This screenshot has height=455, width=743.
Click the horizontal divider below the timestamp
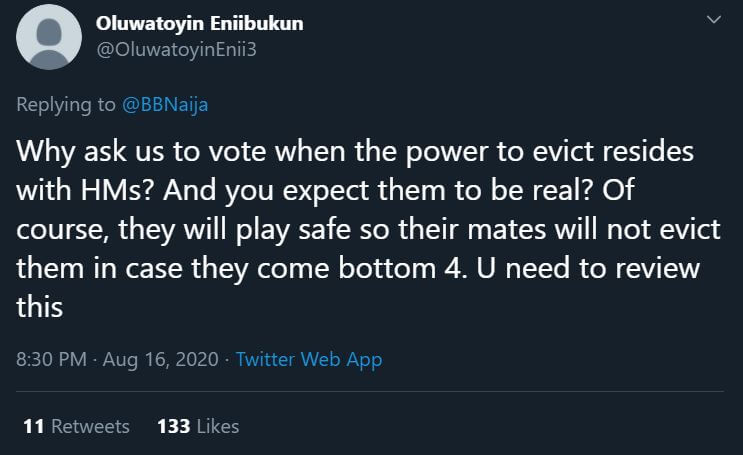coord(370,391)
